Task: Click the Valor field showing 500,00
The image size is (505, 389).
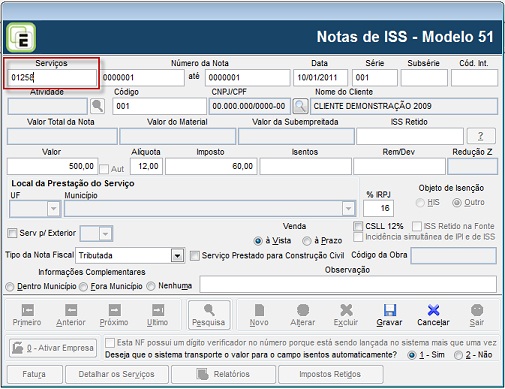Action: click(x=52, y=166)
